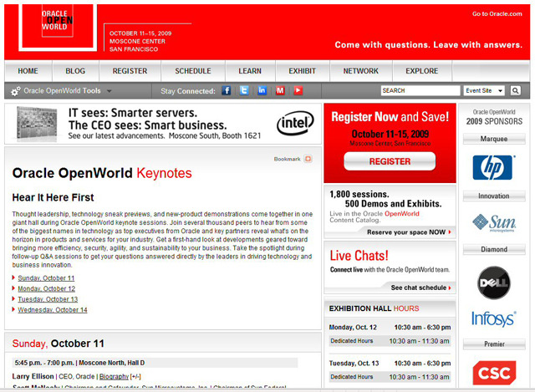Viewport: 535px width, 392px height.
Task: Open the LEARN menu item
Action: [x=250, y=71]
